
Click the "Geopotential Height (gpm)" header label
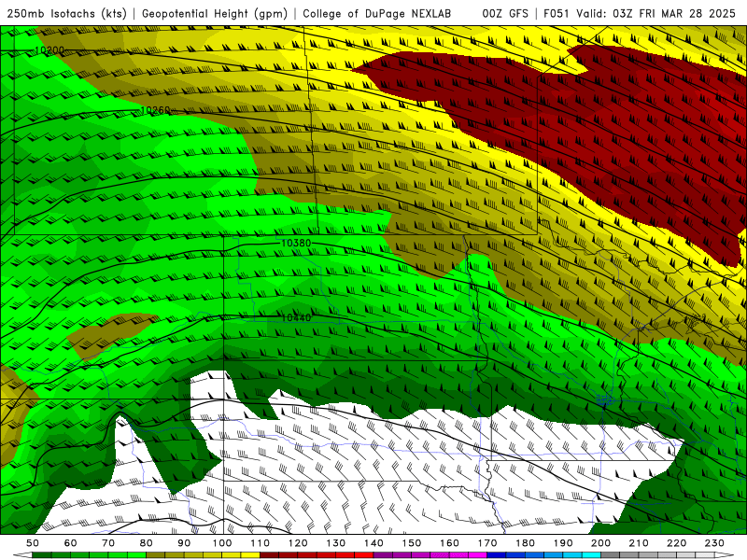(x=215, y=13)
